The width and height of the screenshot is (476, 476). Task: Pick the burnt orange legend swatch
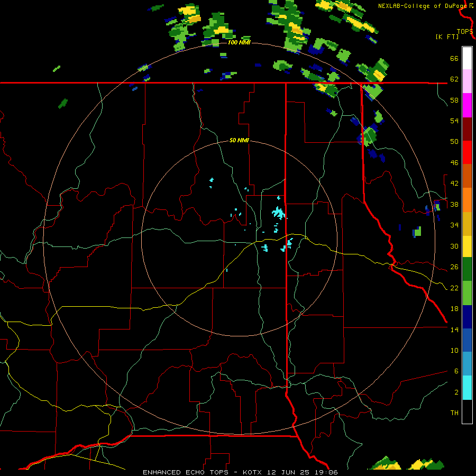click(x=467, y=176)
